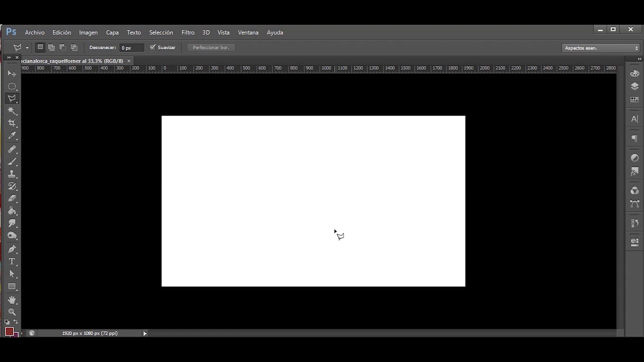Select the Hand tool
Viewport: 644px width, 362px height.
pyautogui.click(x=12, y=300)
